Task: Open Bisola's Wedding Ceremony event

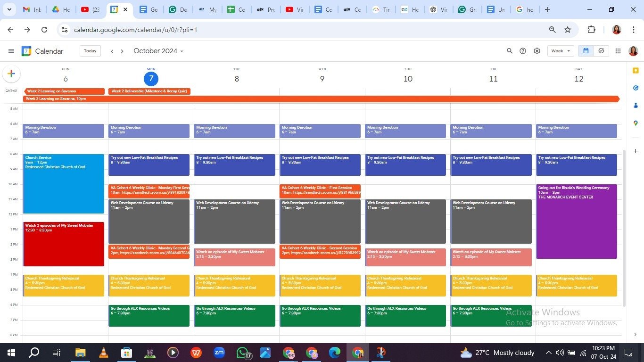Action: point(576,222)
